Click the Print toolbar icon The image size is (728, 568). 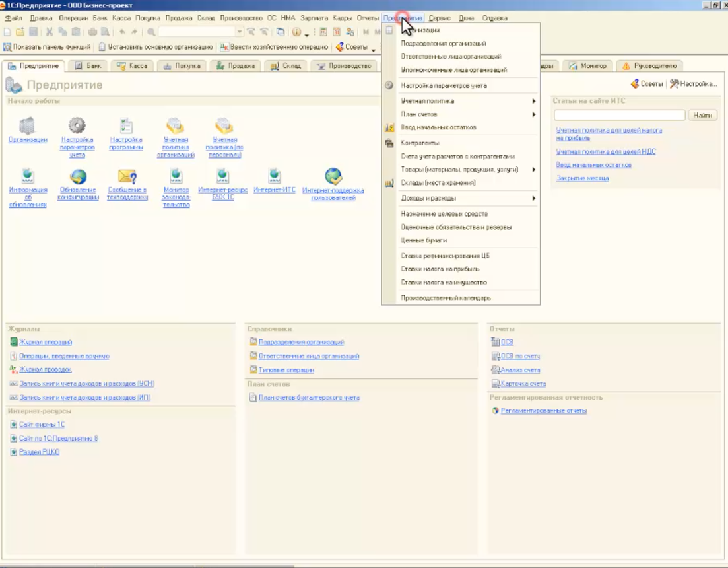click(x=92, y=32)
